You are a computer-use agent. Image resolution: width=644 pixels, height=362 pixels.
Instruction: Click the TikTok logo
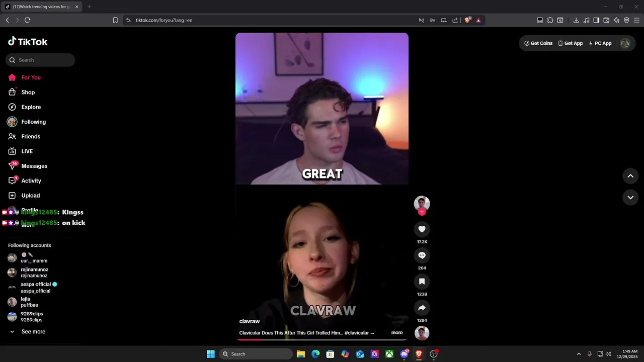click(28, 42)
